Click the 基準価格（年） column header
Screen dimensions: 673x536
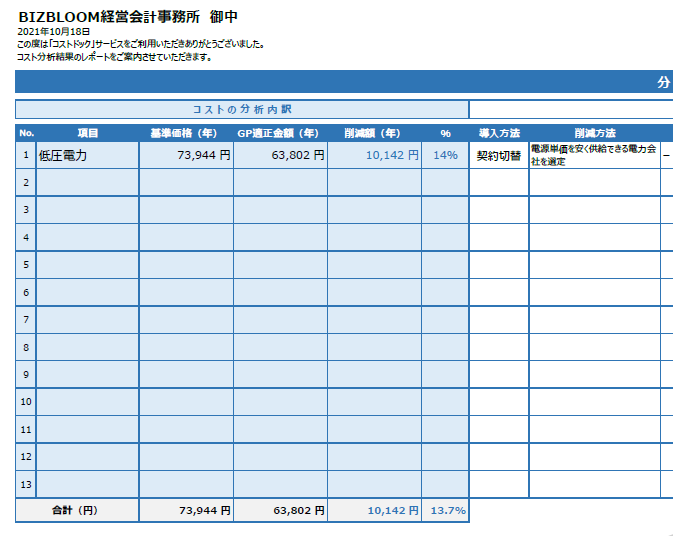[x=185, y=133]
